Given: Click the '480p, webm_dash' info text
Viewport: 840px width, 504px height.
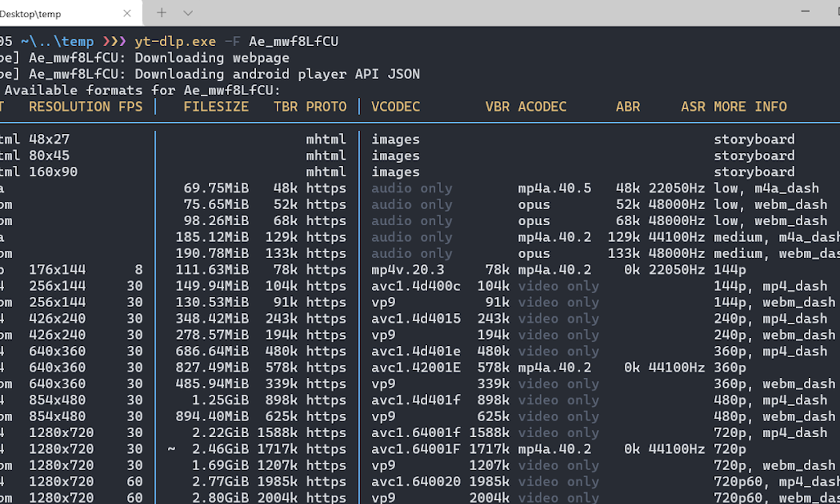Looking at the screenshot, I should tap(775, 416).
